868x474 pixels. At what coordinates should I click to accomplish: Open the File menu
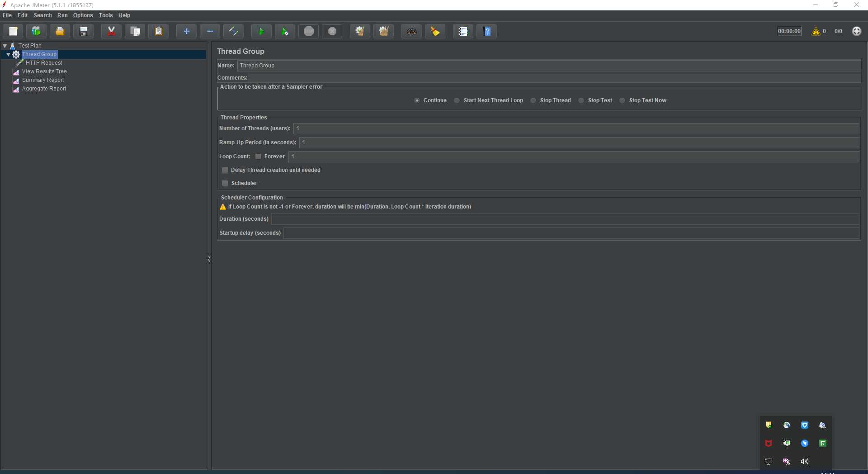click(x=7, y=15)
